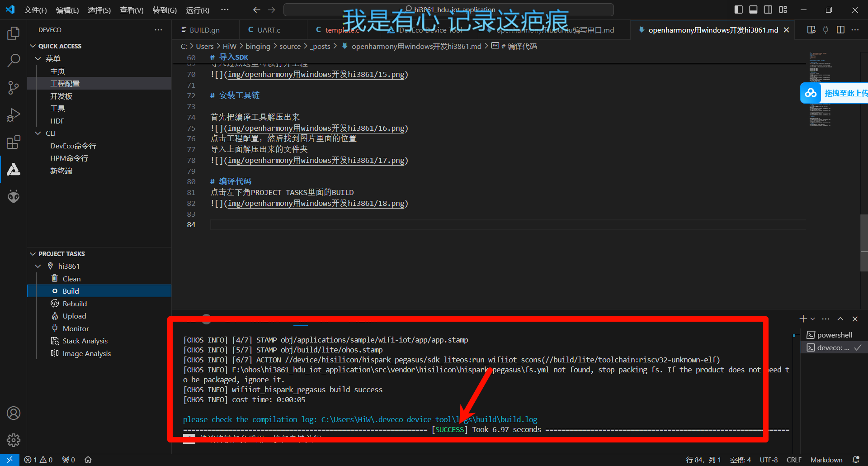Open Source Control view
The width and height of the screenshot is (868, 466).
click(x=14, y=87)
